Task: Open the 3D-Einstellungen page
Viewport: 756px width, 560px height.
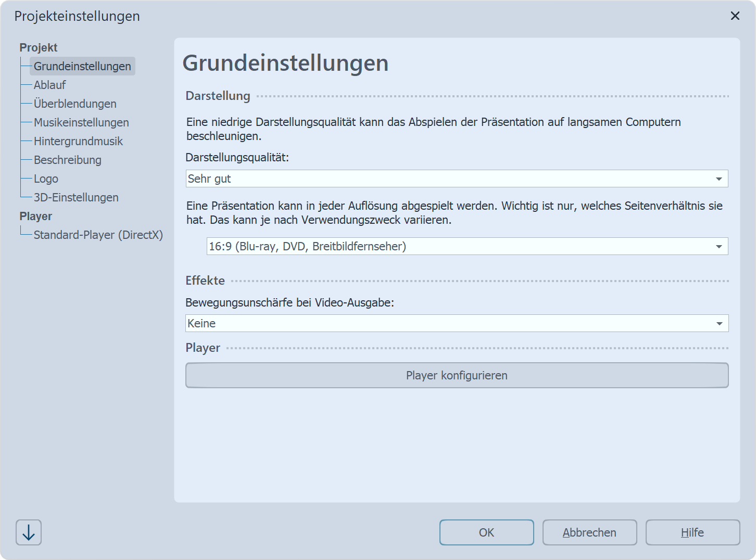Action: [x=76, y=197]
